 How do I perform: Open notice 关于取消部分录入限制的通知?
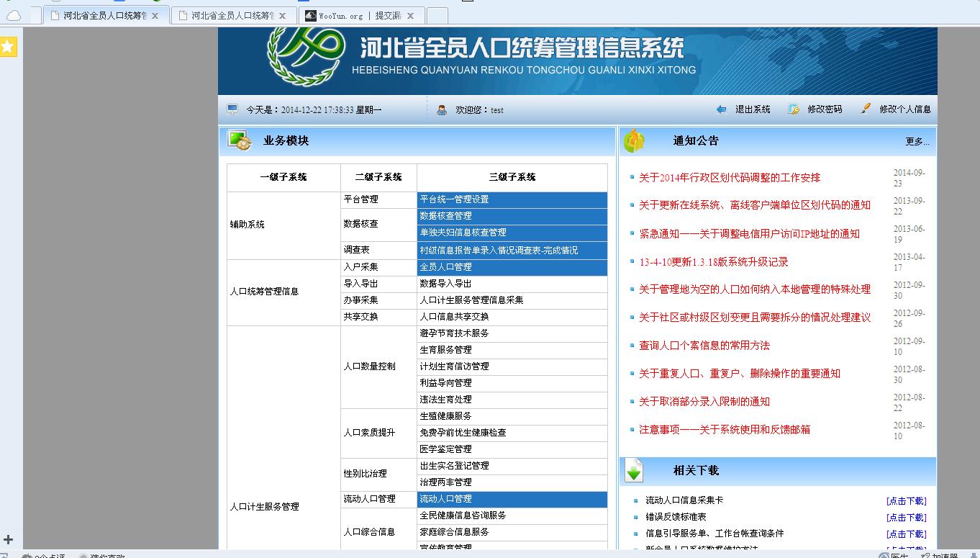(704, 402)
